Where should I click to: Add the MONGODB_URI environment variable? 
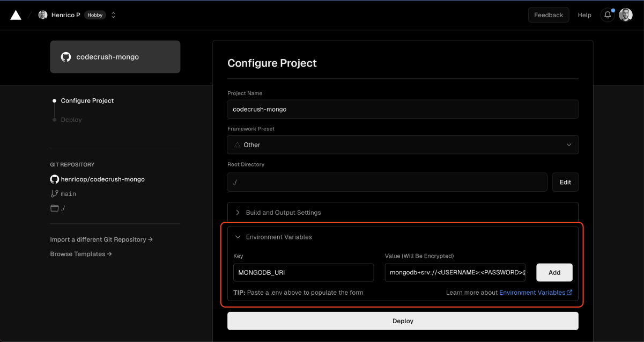tap(554, 272)
